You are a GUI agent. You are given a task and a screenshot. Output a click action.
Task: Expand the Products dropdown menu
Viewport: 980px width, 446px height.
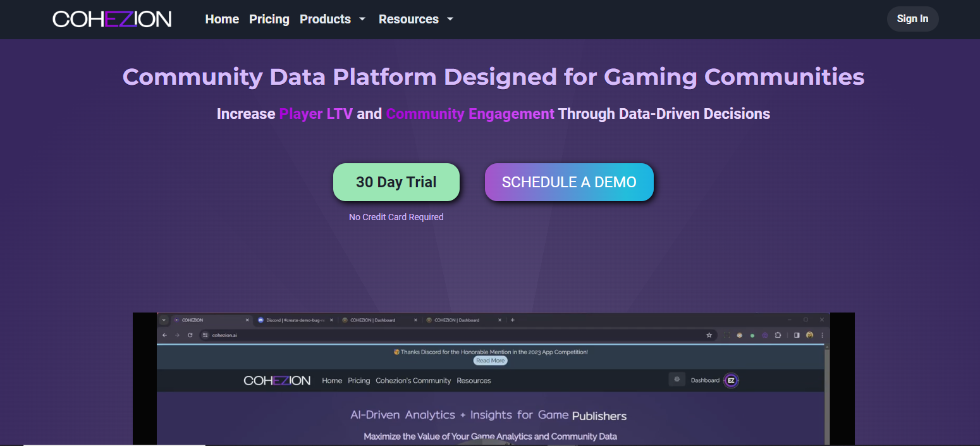pos(333,19)
